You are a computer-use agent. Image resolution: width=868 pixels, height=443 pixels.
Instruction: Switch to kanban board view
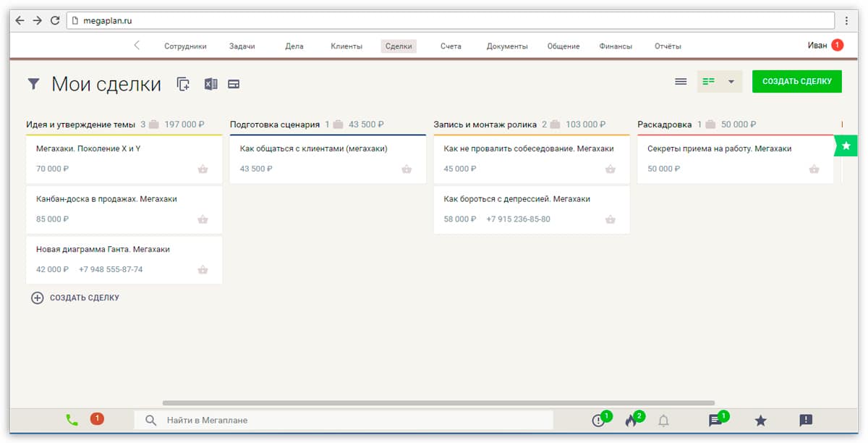click(x=709, y=82)
